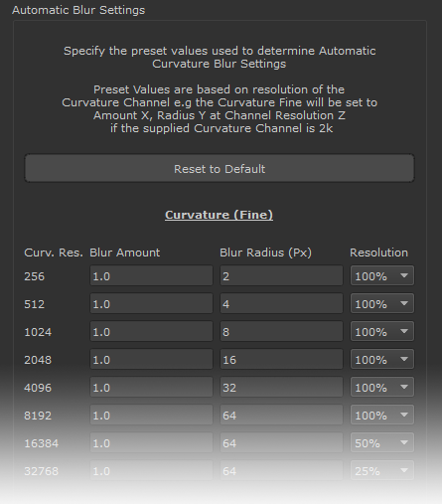The image size is (442, 504).
Task: Select Blur Radius field showing 32
Action: coord(281,387)
